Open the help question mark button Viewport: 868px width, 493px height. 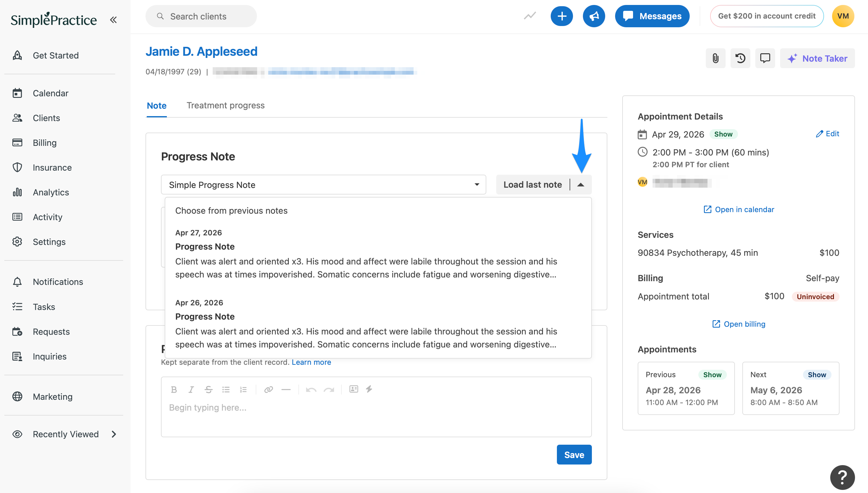coord(842,478)
